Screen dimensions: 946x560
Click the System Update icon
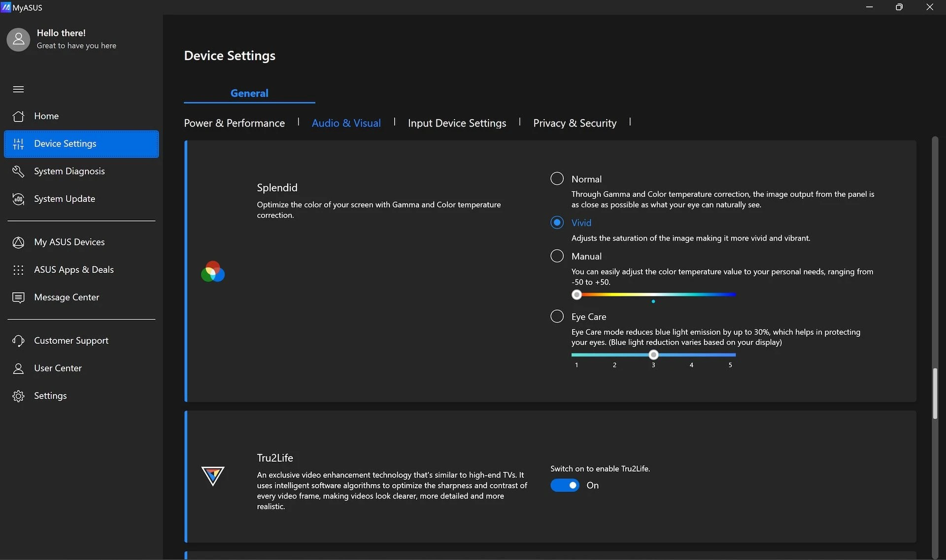18,199
